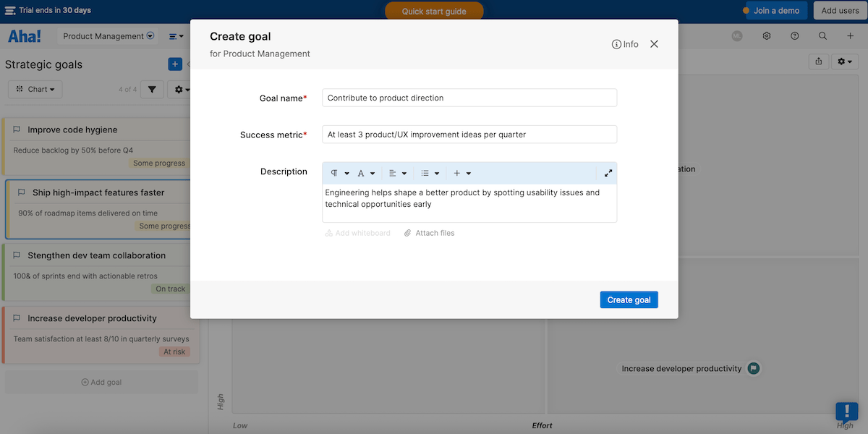
Task: Close the Create goal dialog
Action: click(x=654, y=44)
